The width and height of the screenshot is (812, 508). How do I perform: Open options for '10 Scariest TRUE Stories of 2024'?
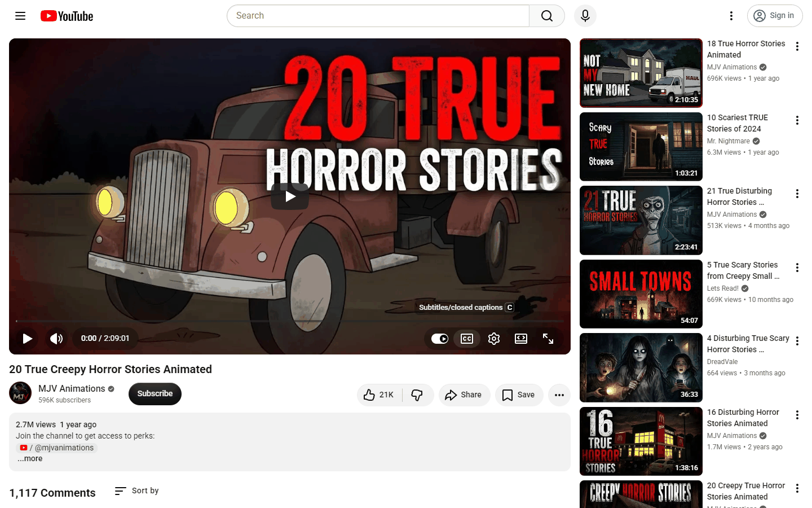[797, 120]
